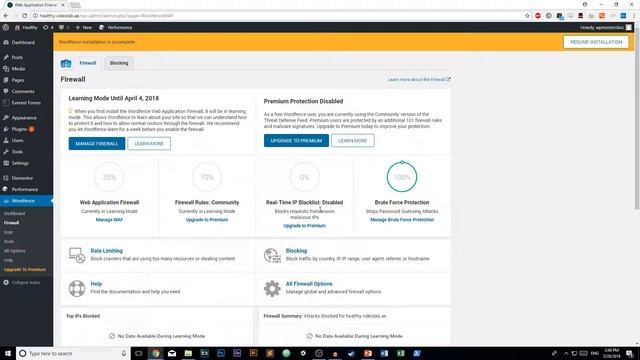Open the Healthy site home link

[x=26, y=27]
